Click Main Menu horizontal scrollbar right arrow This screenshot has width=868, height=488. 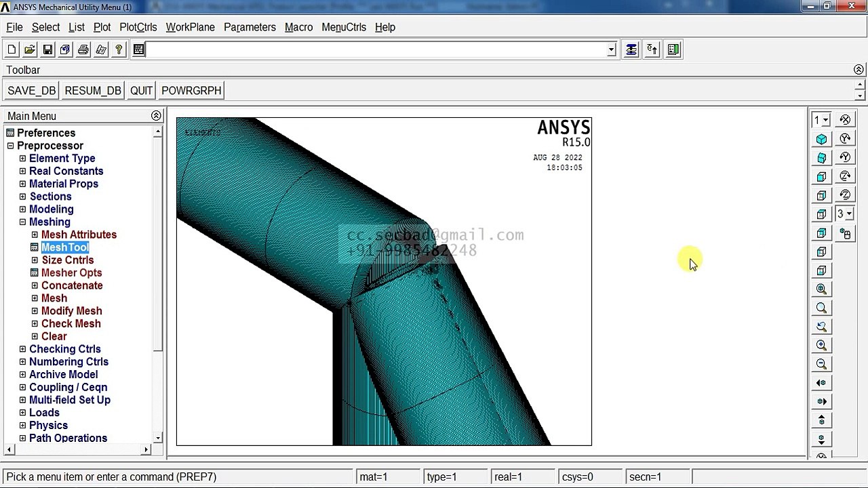pyautogui.click(x=146, y=449)
